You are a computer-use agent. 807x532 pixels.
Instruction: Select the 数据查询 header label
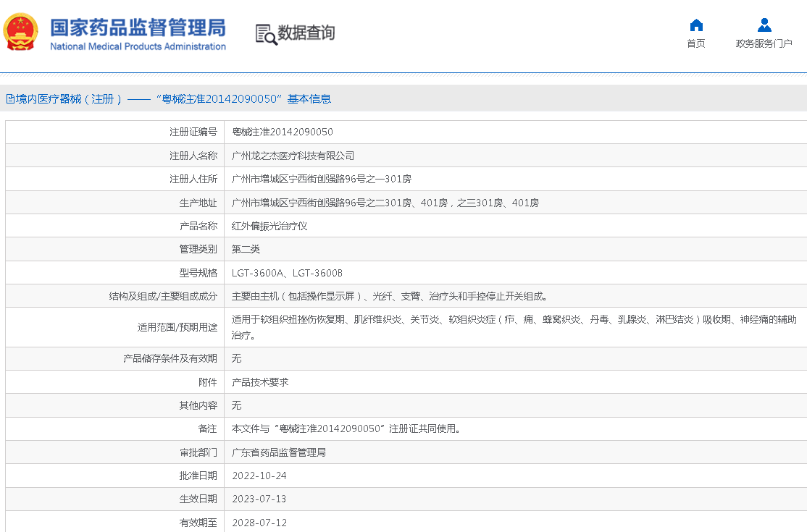point(306,33)
